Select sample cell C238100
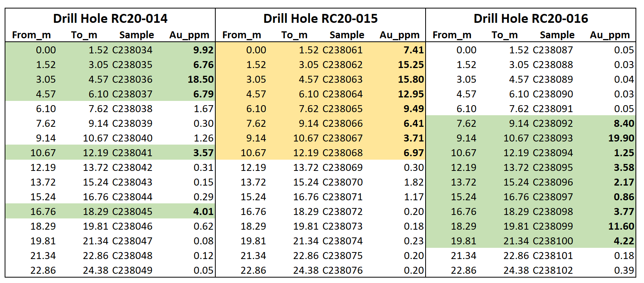 (553, 241)
